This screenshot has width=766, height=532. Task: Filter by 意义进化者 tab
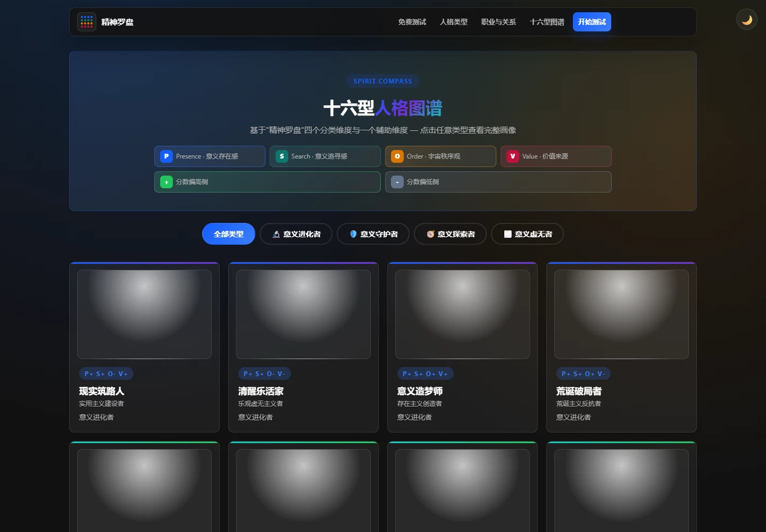click(296, 234)
